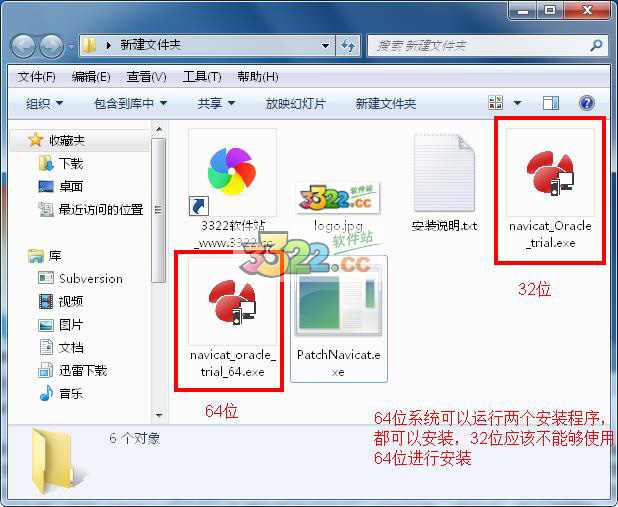Screen dimensions: 618x507
Task: Click the change view icon
Action: 495,103
